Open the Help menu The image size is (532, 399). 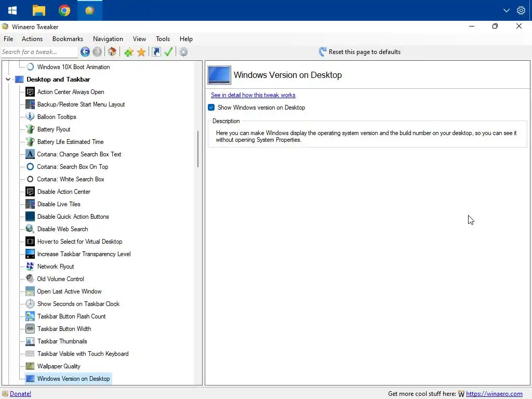tap(186, 38)
